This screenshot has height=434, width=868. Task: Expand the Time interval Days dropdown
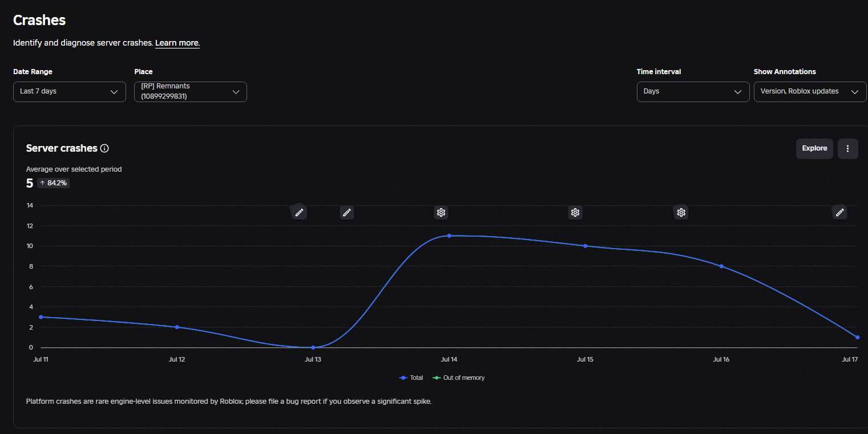[x=693, y=92]
